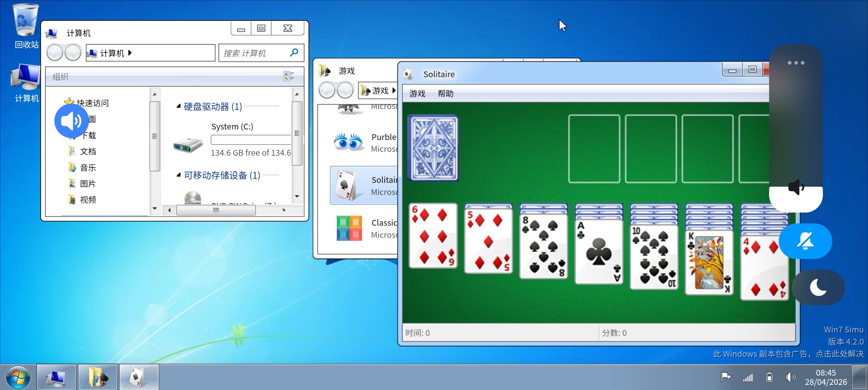This screenshot has width=868, height=390.
Task: Click the sidebar scrollbar down arrow
Action: click(155, 209)
